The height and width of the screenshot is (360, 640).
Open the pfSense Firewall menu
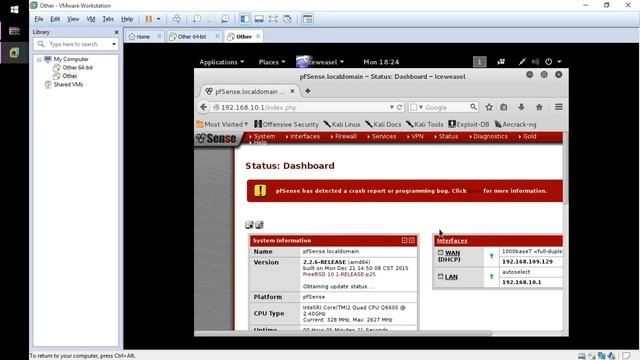point(344,136)
